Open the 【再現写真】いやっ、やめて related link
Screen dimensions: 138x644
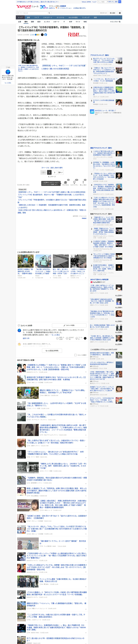[x=51, y=192]
